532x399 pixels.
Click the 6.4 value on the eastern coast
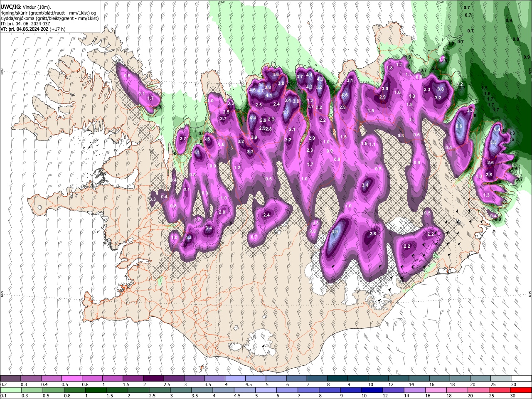tap(497, 130)
